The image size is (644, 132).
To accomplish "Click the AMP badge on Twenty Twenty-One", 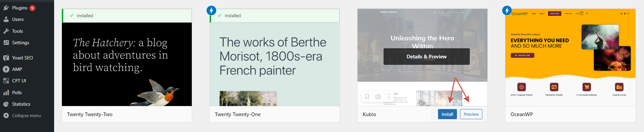I will pyautogui.click(x=211, y=10).
